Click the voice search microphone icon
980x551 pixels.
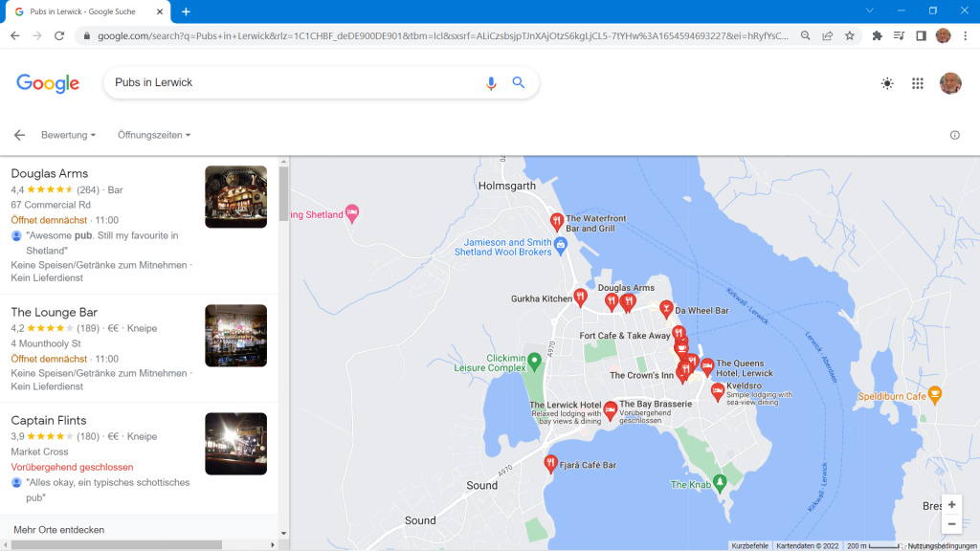(491, 83)
